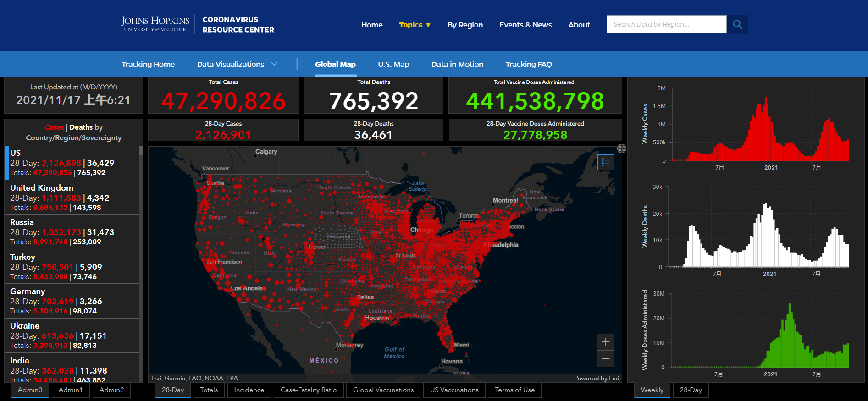868x401 pixels.
Task: Select the Admin1 tab
Action: click(x=71, y=390)
